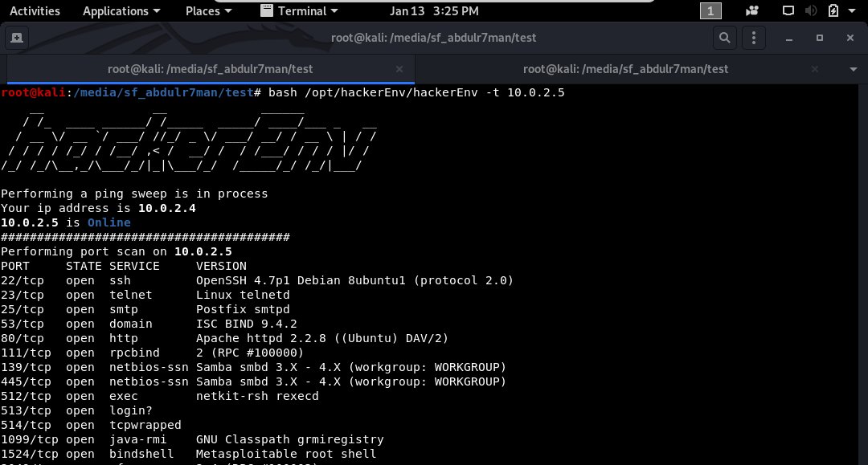Click the terminal vertical scrollbar
This screenshot has height=465, width=868.
(x=863, y=275)
